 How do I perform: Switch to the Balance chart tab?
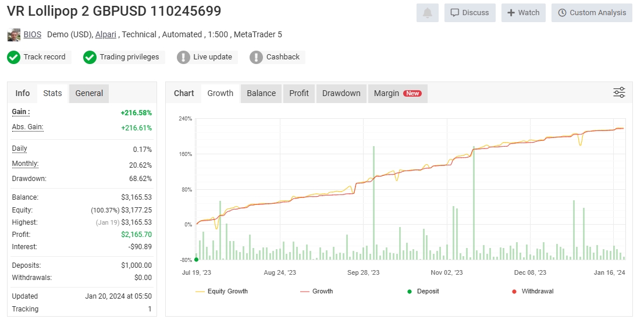click(261, 93)
